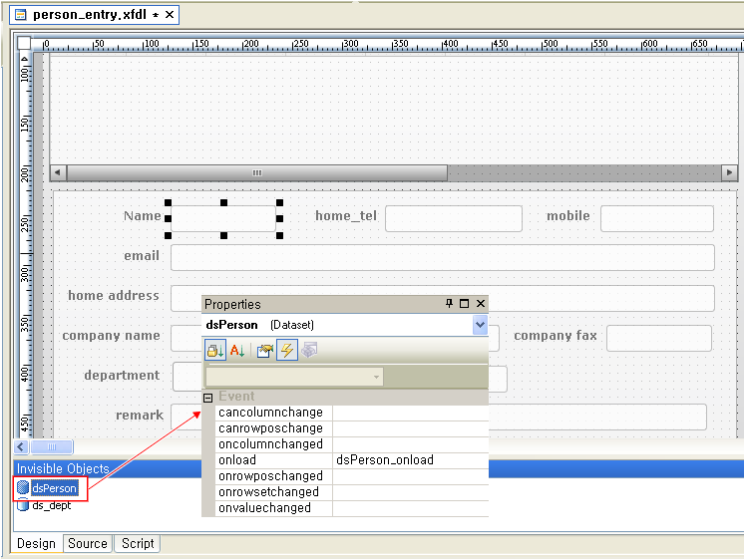This screenshot has width=745, height=560.
Task: Close the Properties panel
Action: click(x=481, y=303)
